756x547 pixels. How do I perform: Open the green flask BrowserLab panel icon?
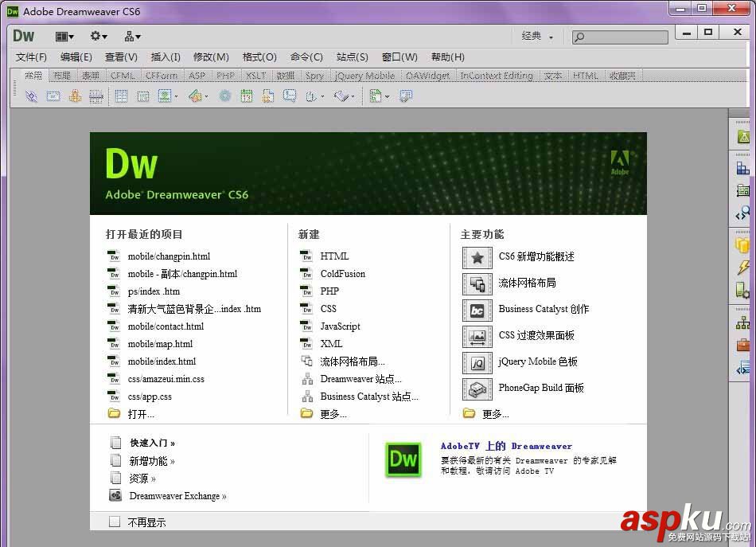click(x=743, y=136)
